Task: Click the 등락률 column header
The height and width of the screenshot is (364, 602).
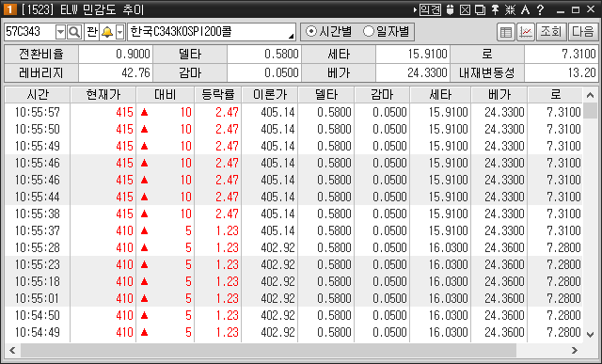Action: point(217,95)
